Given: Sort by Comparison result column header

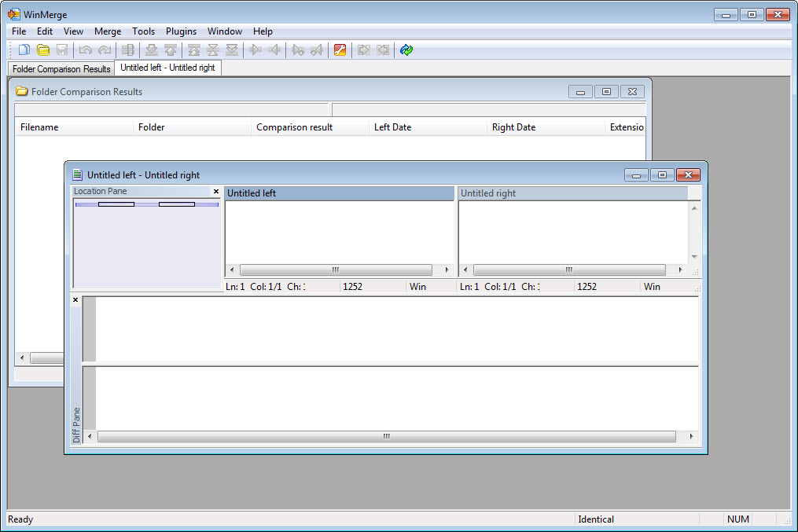Looking at the screenshot, I should 310,127.
